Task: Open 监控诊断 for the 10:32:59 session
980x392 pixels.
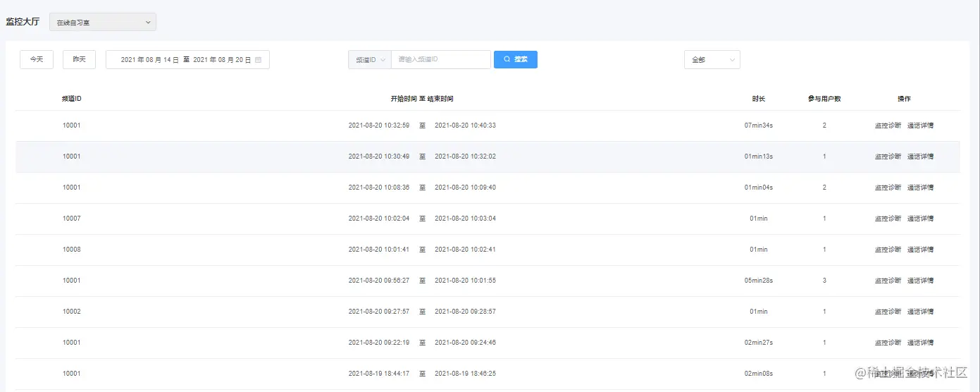Action: point(888,125)
